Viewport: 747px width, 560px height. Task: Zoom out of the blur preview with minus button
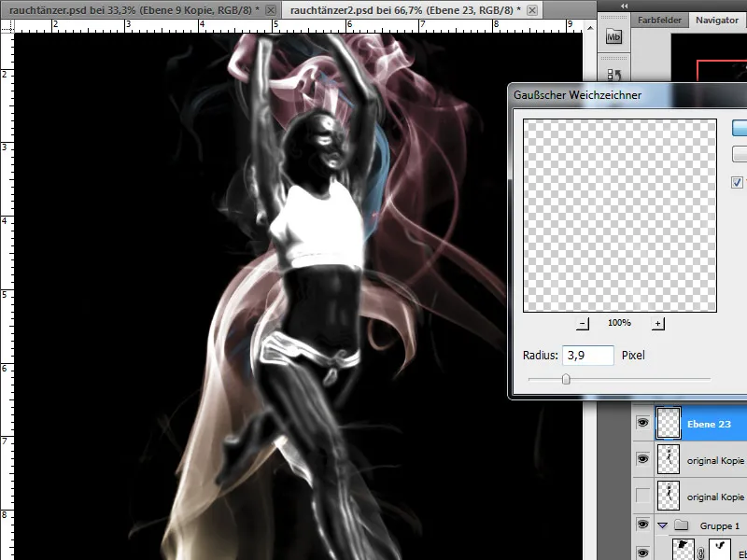click(581, 322)
